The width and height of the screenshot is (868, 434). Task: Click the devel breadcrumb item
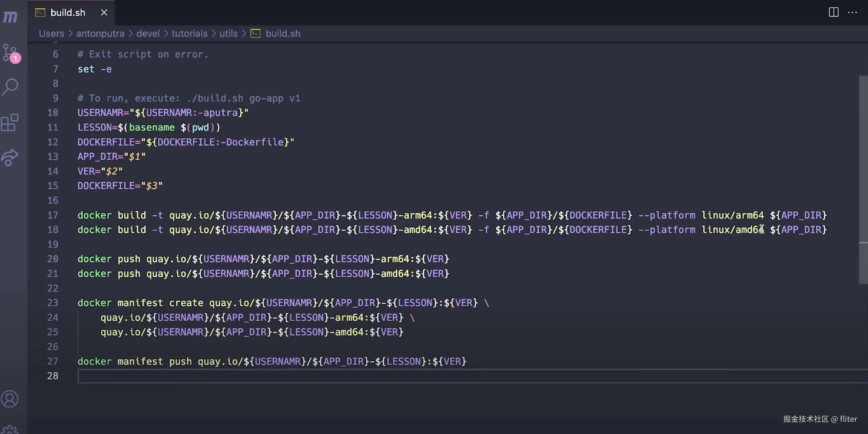point(148,34)
